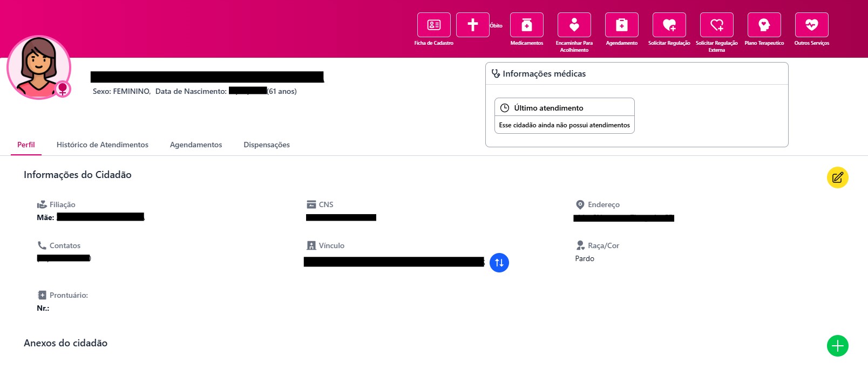Click the Filiação icon
Screen dimensions: 868x376
pos(42,204)
